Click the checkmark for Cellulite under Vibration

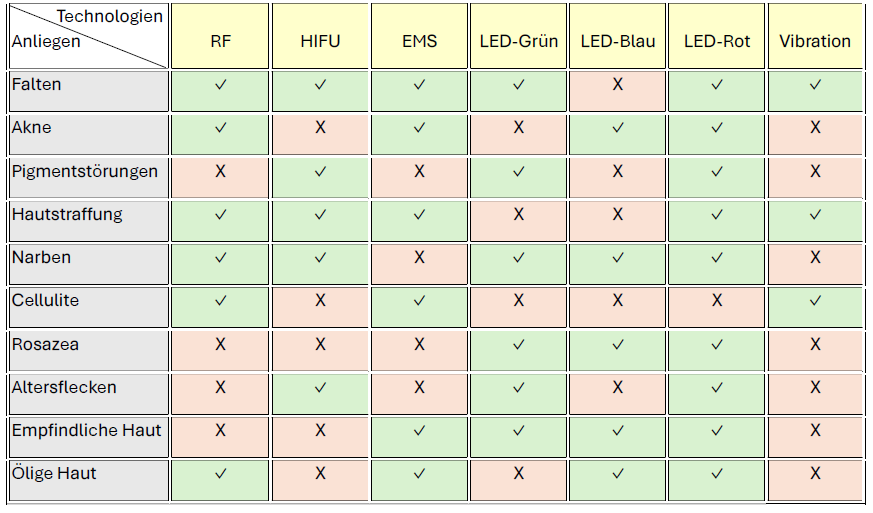815,301
